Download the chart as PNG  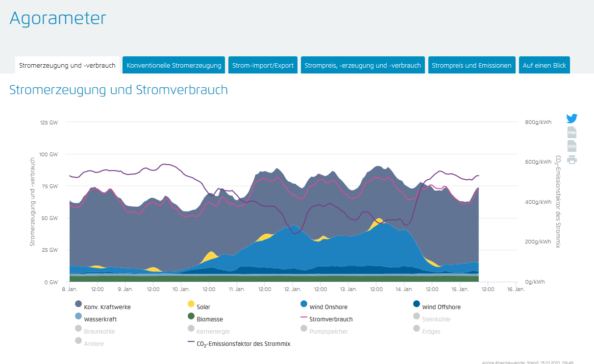[571, 132]
